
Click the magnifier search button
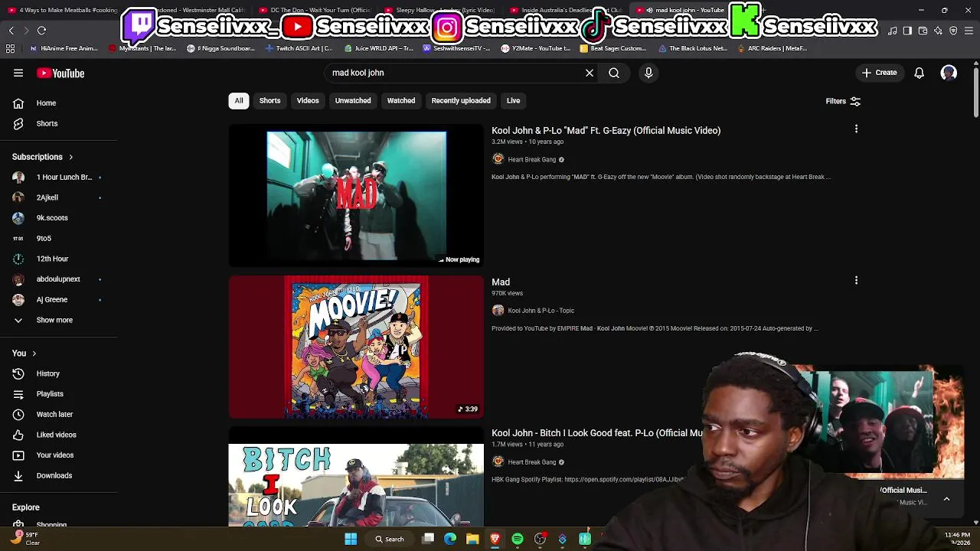click(x=614, y=73)
